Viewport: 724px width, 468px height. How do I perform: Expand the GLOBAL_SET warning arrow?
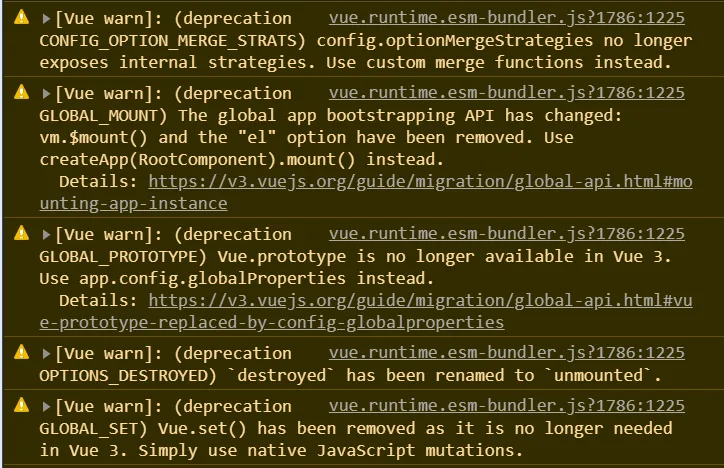pyautogui.click(x=46, y=407)
